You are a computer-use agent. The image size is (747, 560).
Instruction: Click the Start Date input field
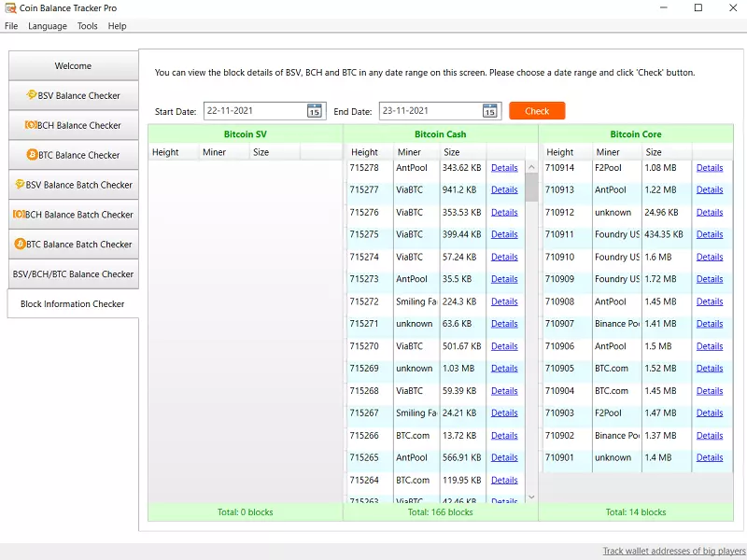(x=254, y=111)
